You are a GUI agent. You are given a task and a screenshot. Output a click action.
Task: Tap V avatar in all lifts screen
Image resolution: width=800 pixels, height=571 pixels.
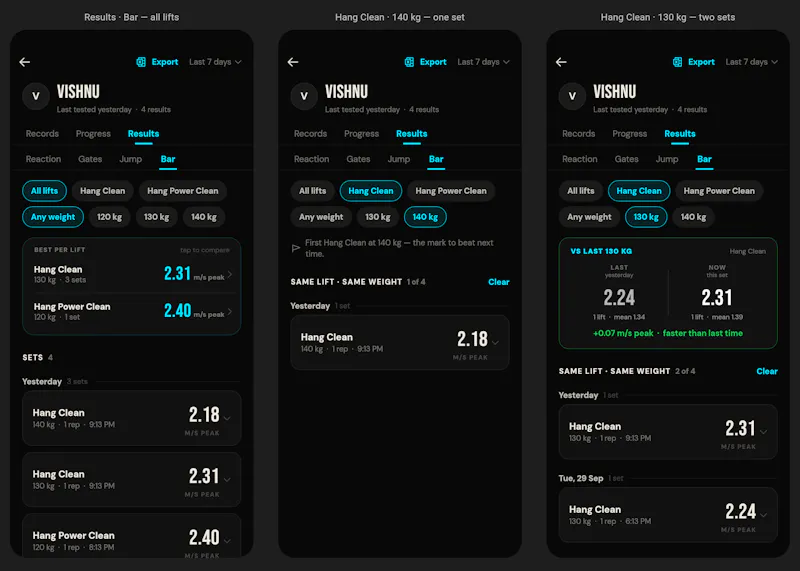[x=36, y=96]
